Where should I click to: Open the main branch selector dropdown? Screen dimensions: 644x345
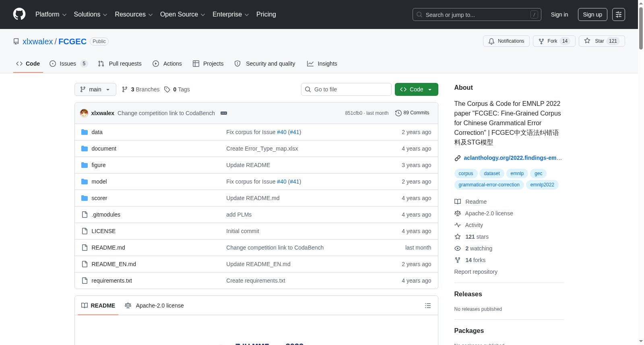[x=95, y=89]
